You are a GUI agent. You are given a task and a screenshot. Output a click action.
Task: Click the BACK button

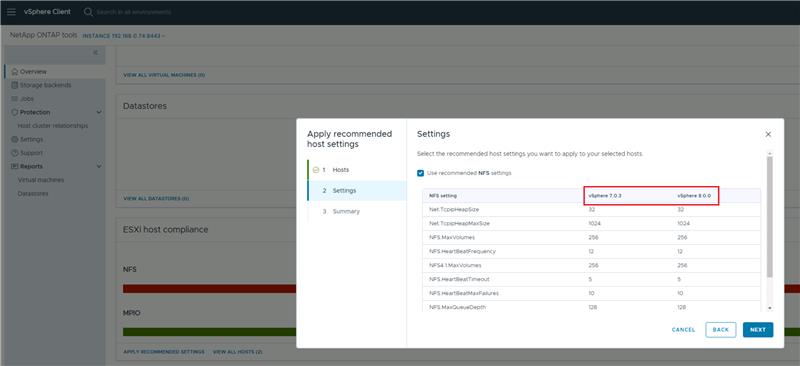720,330
